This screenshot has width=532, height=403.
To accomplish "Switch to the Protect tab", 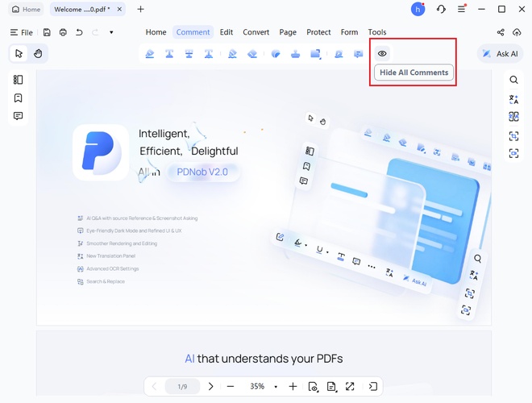I will click(318, 32).
